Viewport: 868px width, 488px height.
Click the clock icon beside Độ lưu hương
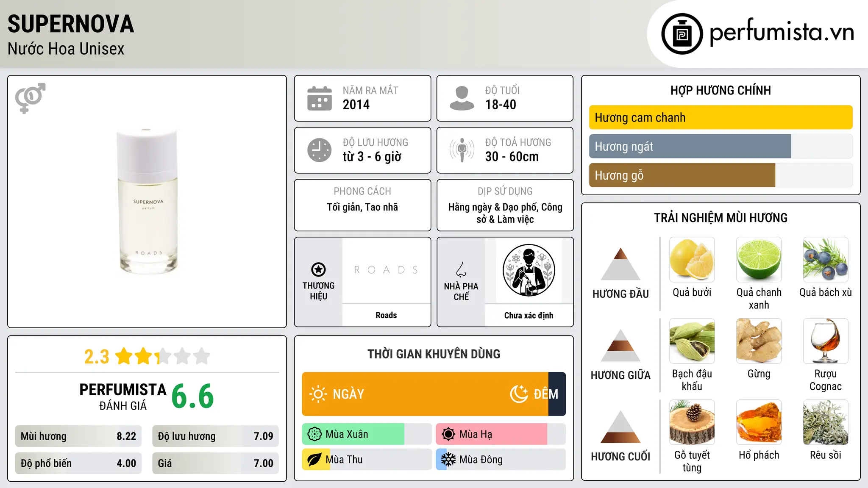pos(320,150)
